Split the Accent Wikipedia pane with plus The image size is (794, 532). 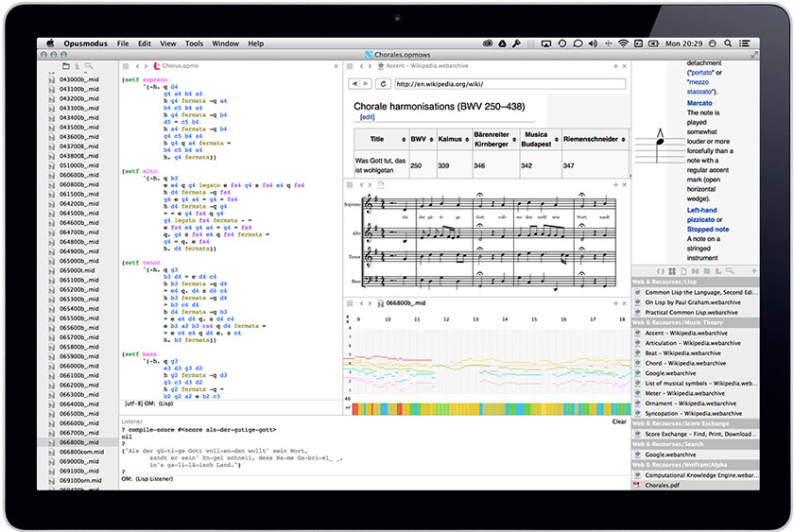(615, 66)
